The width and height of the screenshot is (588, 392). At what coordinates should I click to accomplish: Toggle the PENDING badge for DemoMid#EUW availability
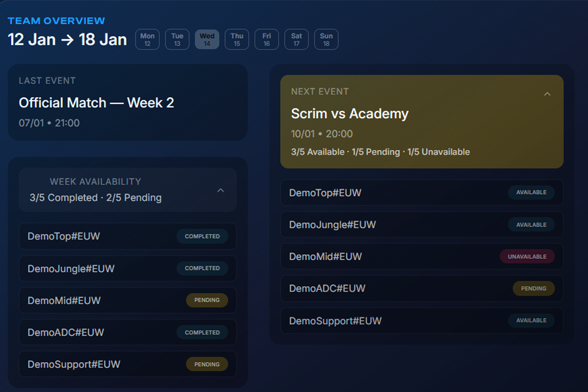point(207,300)
